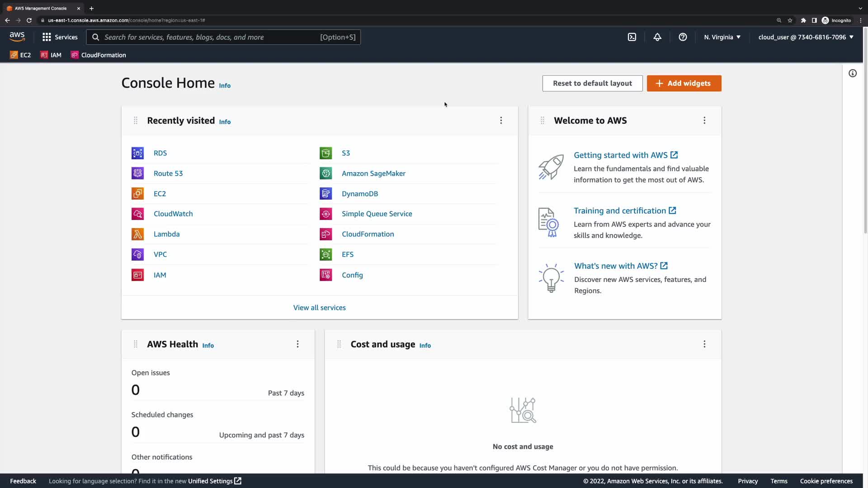The image size is (868, 488).
Task: Open the CloudShell icon in top bar
Action: (x=632, y=37)
